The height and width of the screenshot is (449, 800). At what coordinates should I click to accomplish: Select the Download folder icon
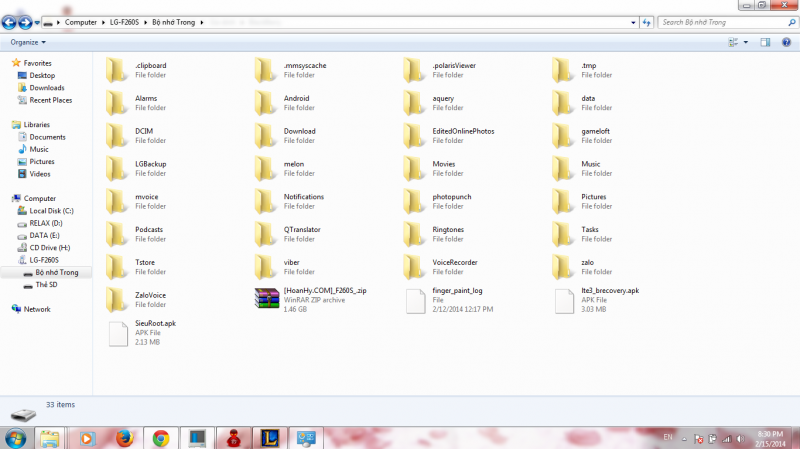coord(265,135)
